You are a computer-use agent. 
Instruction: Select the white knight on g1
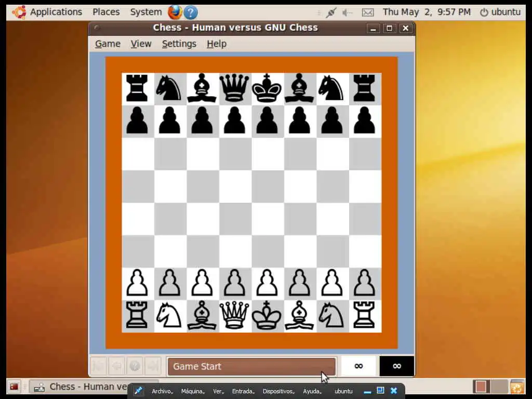[x=331, y=315]
